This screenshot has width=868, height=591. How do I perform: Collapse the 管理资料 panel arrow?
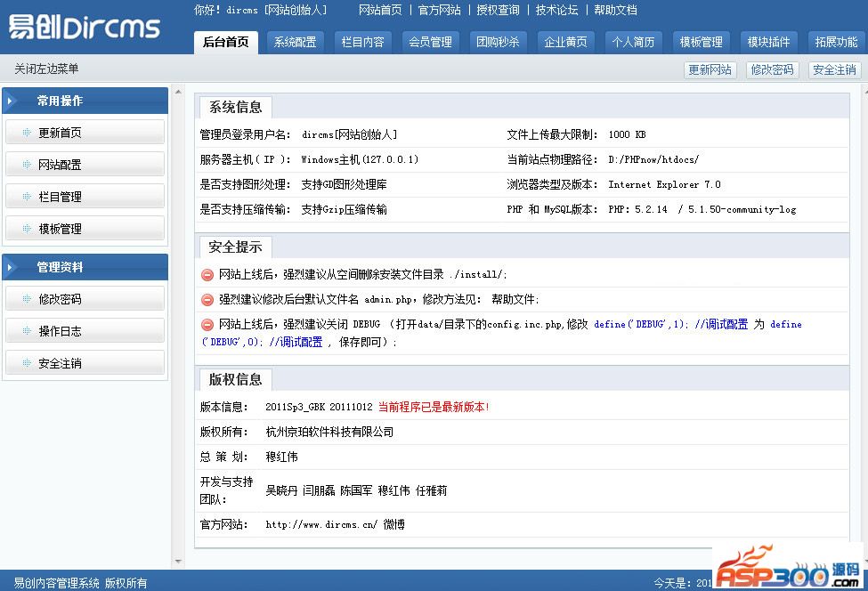12,267
